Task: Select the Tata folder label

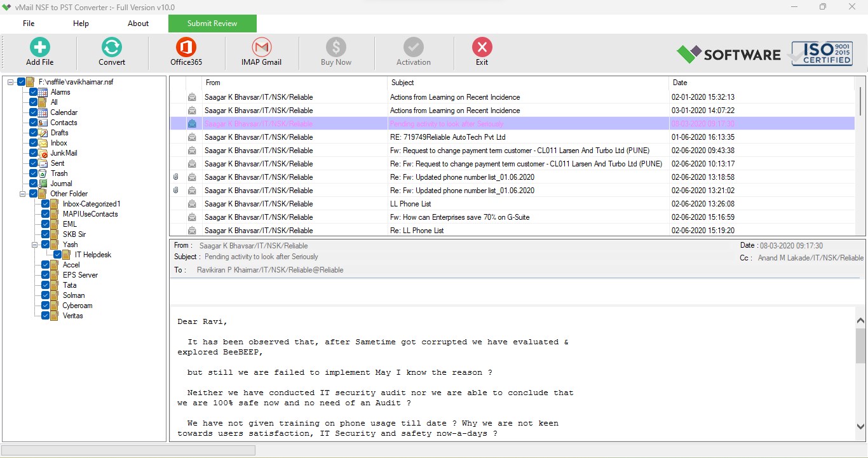Action: click(69, 285)
